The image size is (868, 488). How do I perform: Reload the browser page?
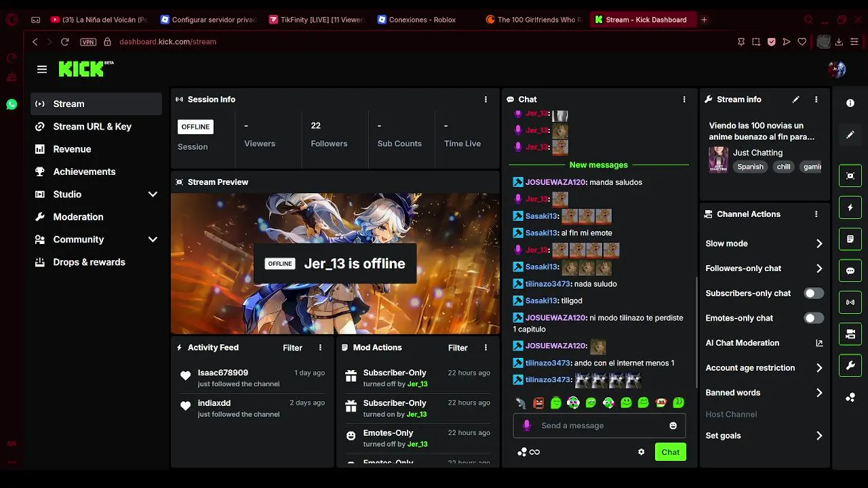point(65,42)
